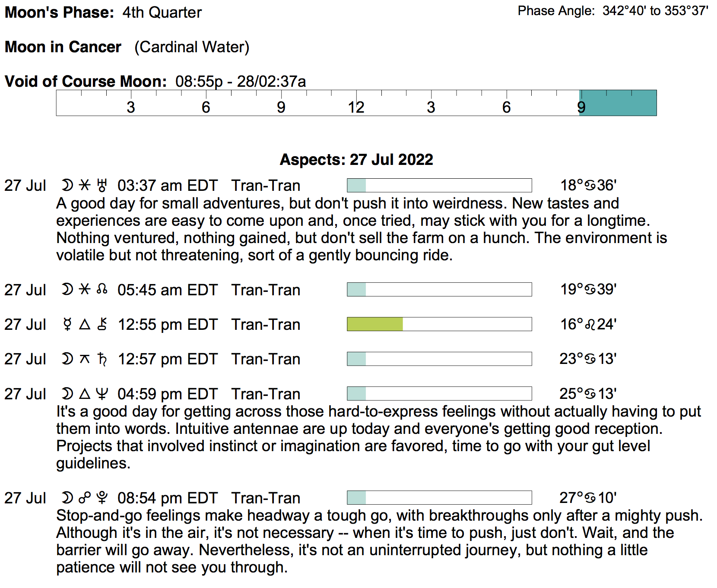Click the Moon glyph in the 03:37 am row
The height and width of the screenshot is (588, 717).
[67, 185]
